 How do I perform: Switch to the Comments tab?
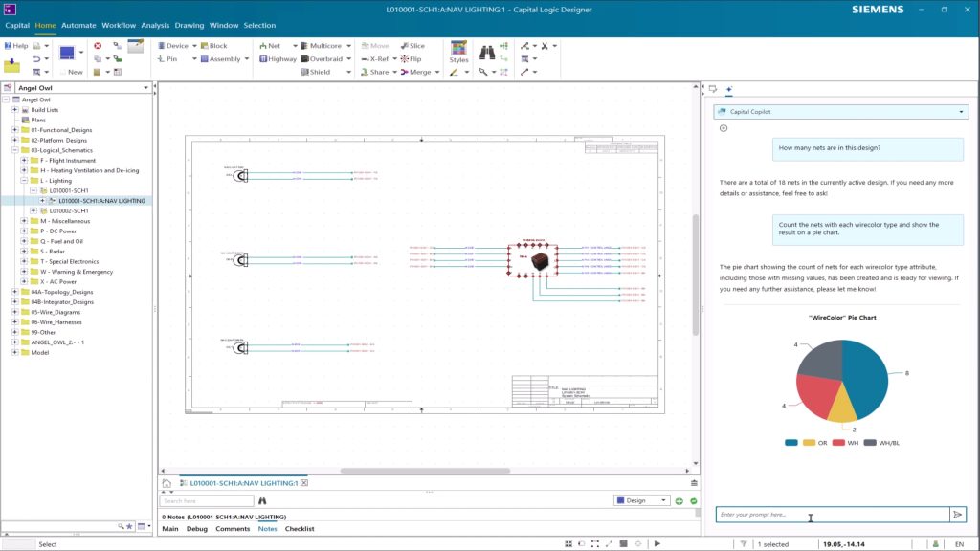tap(233, 529)
